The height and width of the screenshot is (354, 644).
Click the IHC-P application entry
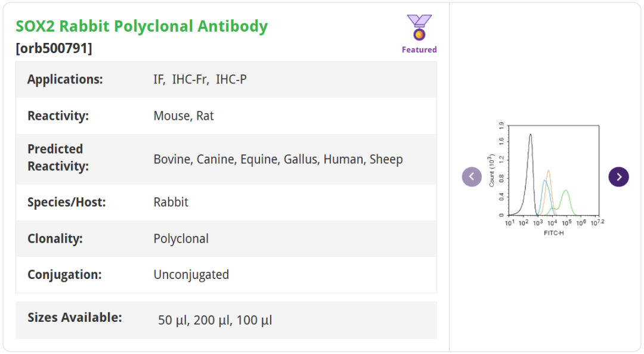(231, 79)
